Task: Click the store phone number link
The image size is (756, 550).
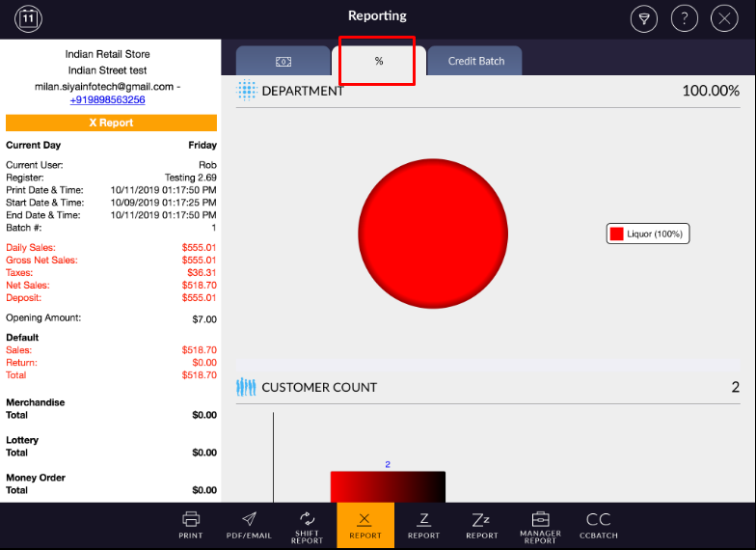Action: click(107, 99)
